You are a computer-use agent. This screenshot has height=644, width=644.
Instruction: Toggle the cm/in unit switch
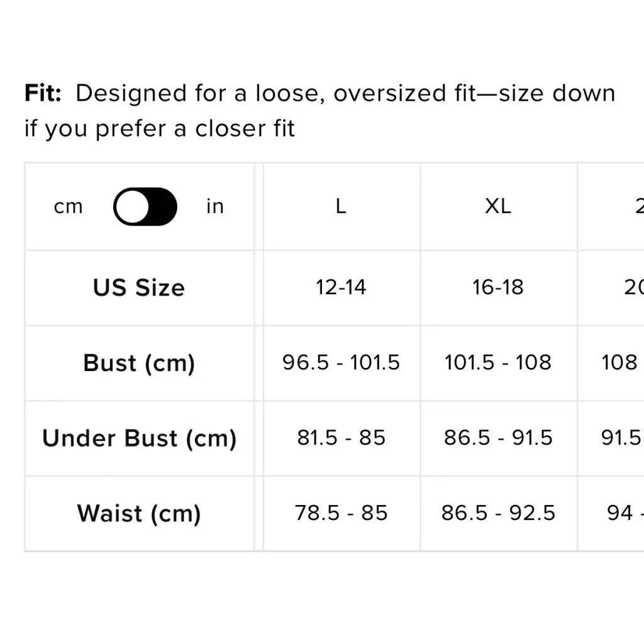click(x=145, y=206)
